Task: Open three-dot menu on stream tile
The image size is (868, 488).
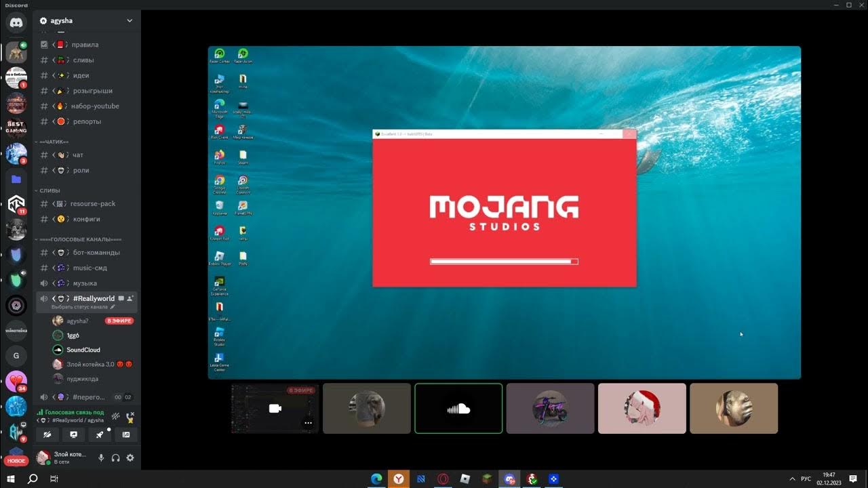Action: coord(309,423)
